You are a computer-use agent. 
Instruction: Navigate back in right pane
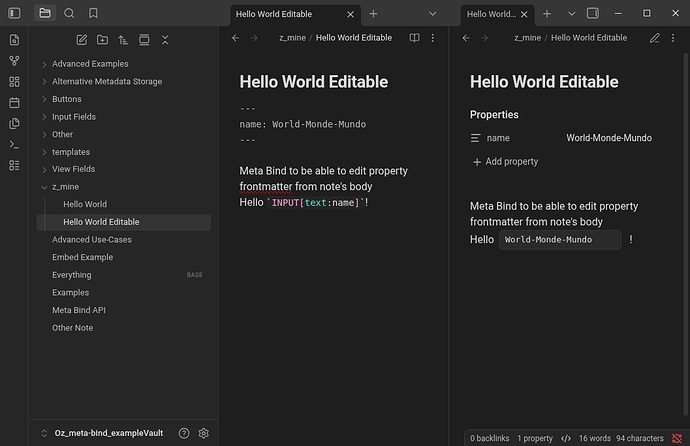click(466, 38)
